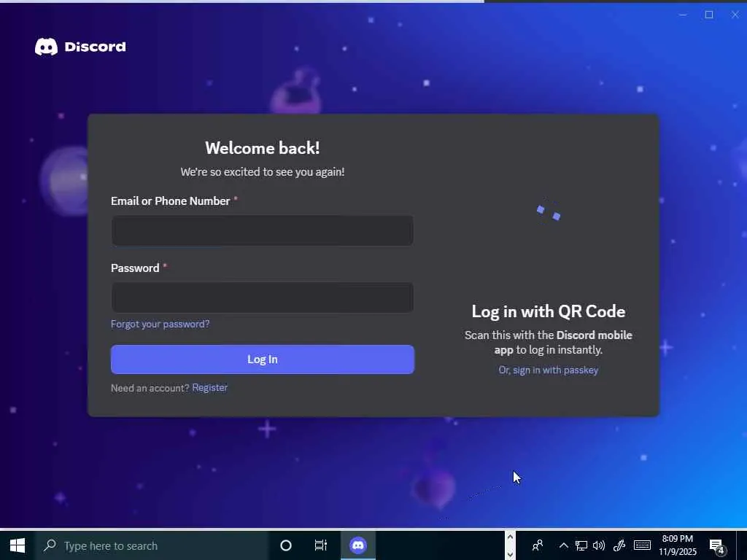Click the taskbar search box
The height and width of the screenshot is (560, 747).
[152, 545]
